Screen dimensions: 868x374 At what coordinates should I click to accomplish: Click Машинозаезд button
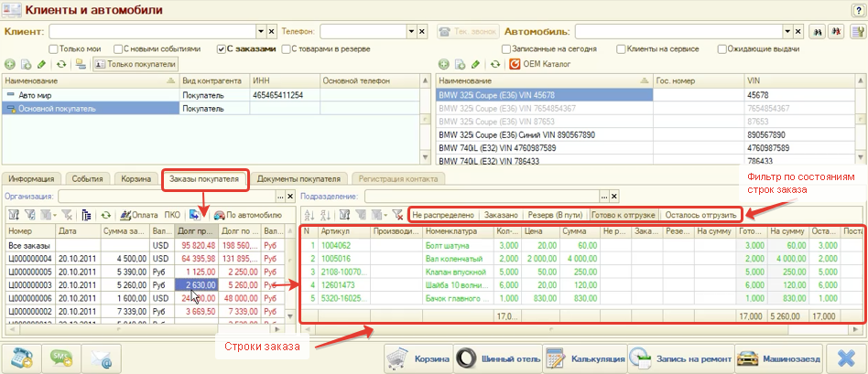tap(779, 359)
